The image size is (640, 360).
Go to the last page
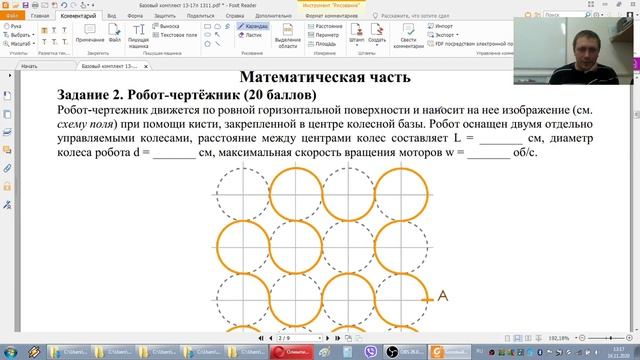(x=338, y=338)
